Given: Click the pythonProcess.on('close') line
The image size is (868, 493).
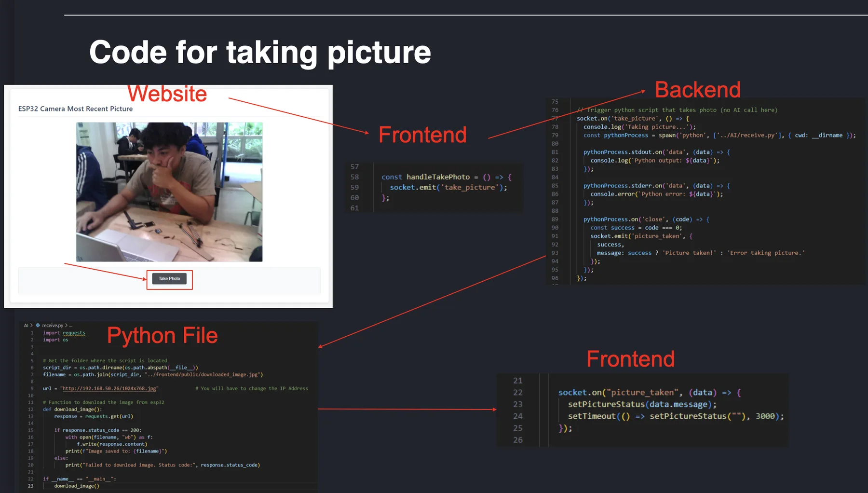Looking at the screenshot, I should (x=647, y=219).
